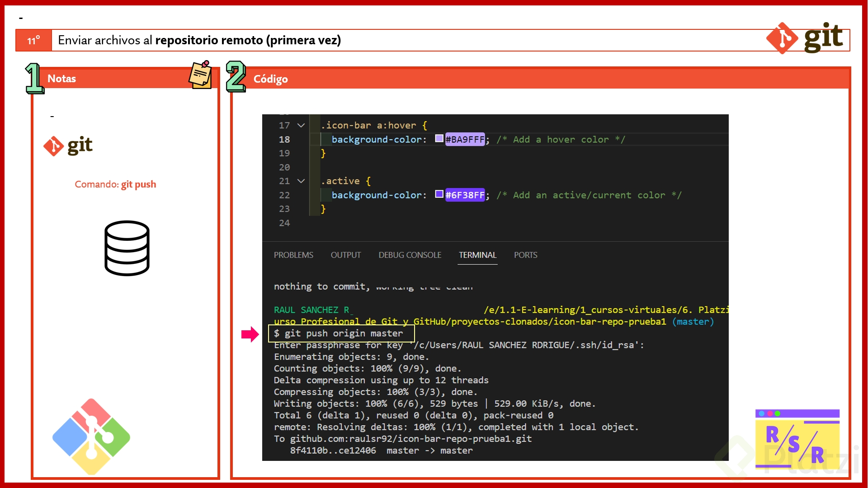Click the 'remote: Resolving deltas' line

coord(456,427)
